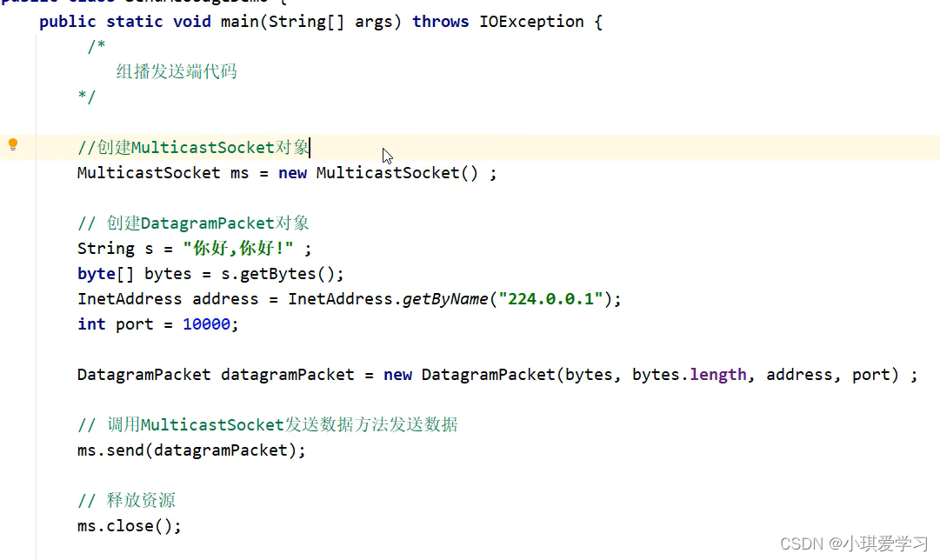The height and width of the screenshot is (560, 940).
Task: Click 'new DatagramPacket(' constructor call
Action: click(473, 375)
